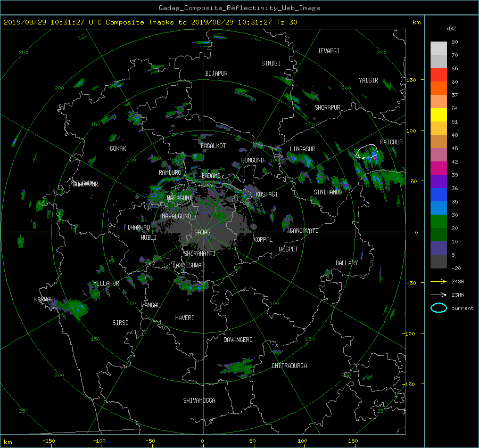Click the HUBLI label
Viewport: 479px width, 448px height.
(148, 238)
